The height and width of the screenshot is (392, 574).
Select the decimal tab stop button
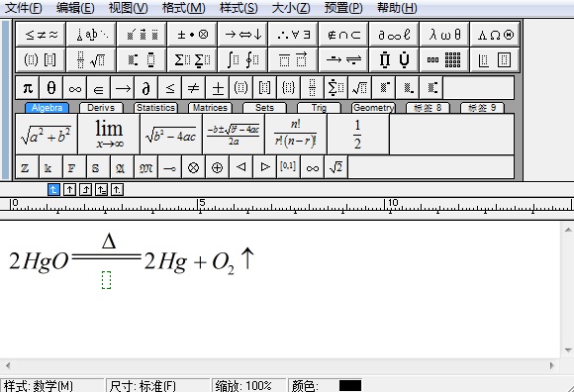coord(117,190)
